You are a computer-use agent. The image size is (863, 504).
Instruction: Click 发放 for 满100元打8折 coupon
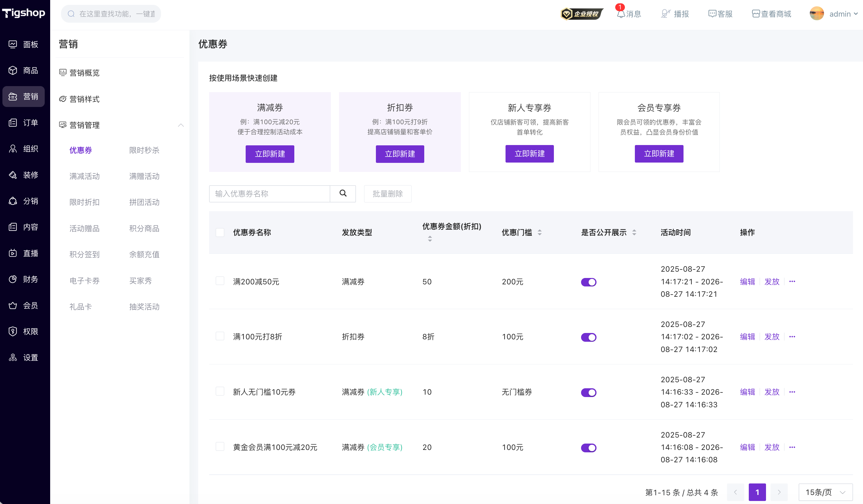772,337
